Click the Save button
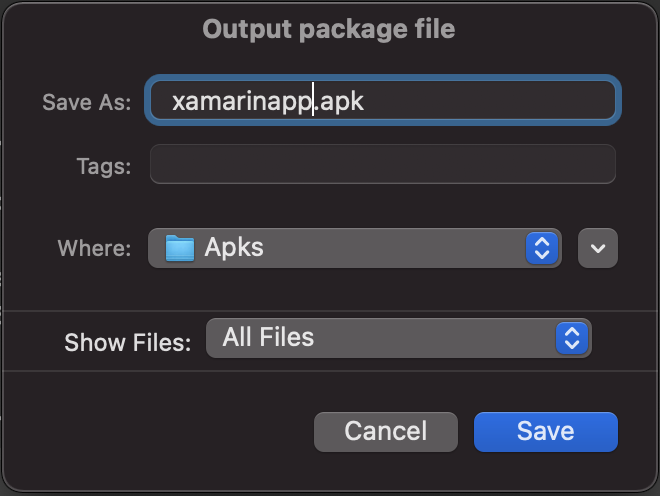Viewport: 660px width, 496px height. pos(545,432)
